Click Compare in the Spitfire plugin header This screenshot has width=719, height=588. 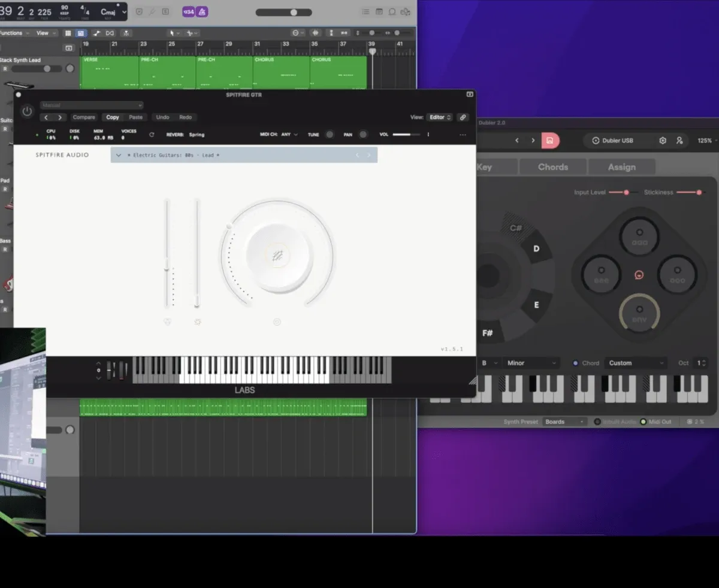pos(84,117)
